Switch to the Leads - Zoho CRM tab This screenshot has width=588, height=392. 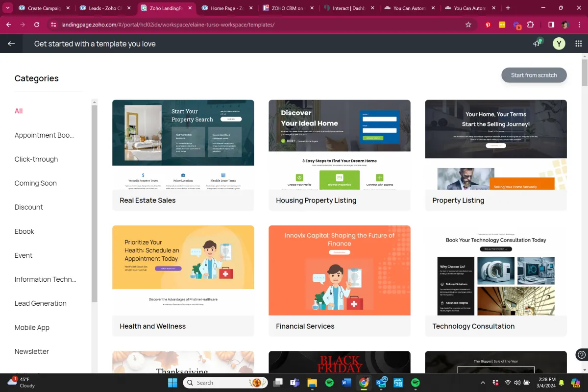[105, 8]
